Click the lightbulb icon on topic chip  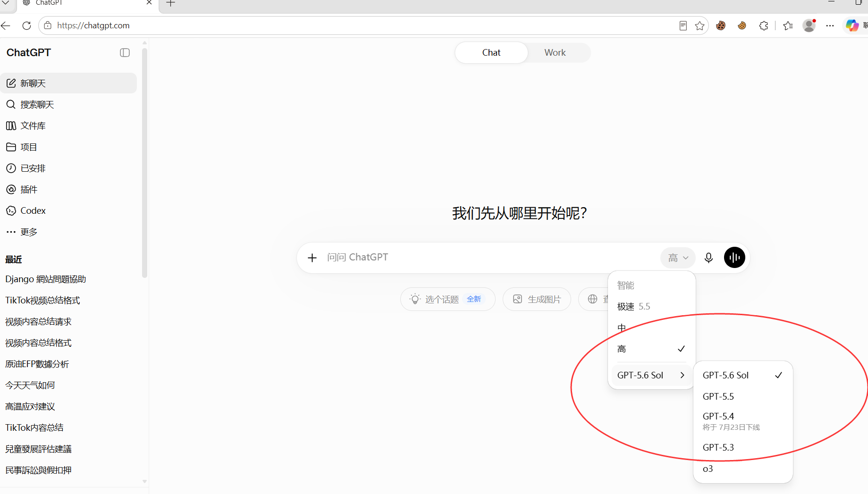pos(415,299)
